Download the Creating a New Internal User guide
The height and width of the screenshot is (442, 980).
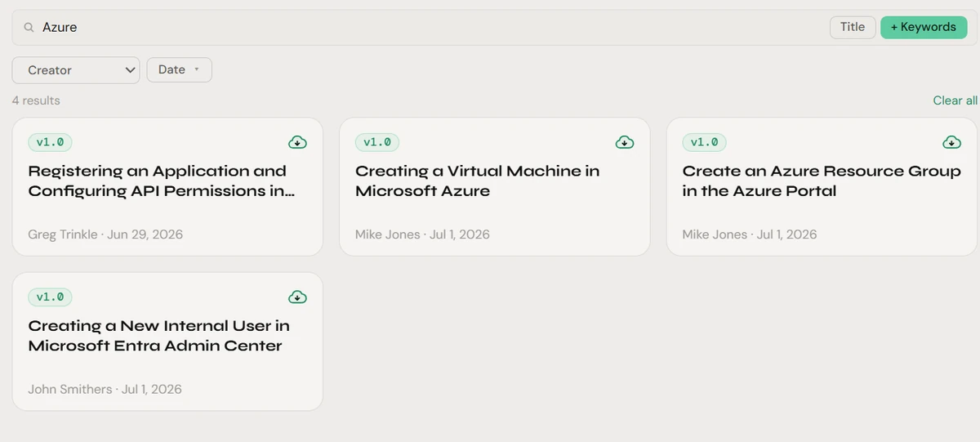[298, 297]
